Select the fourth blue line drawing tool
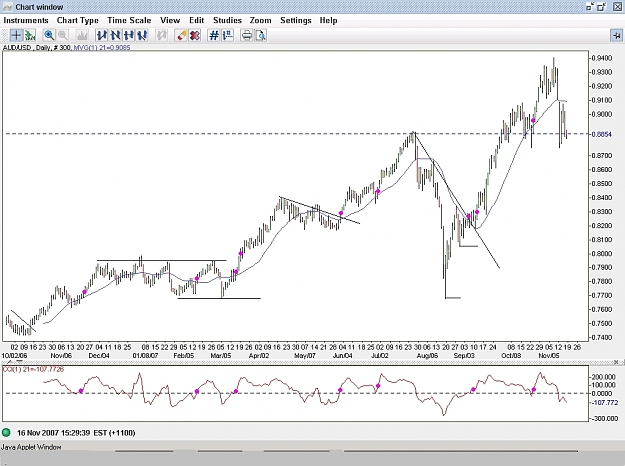Screen dimensions: 625x466 click(x=142, y=35)
